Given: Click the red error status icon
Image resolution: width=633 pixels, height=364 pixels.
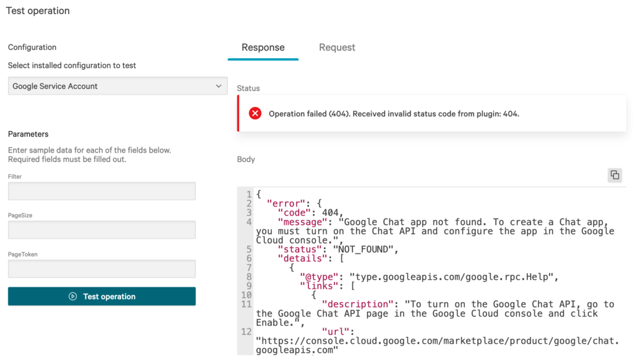Looking at the screenshot, I should click(255, 113).
